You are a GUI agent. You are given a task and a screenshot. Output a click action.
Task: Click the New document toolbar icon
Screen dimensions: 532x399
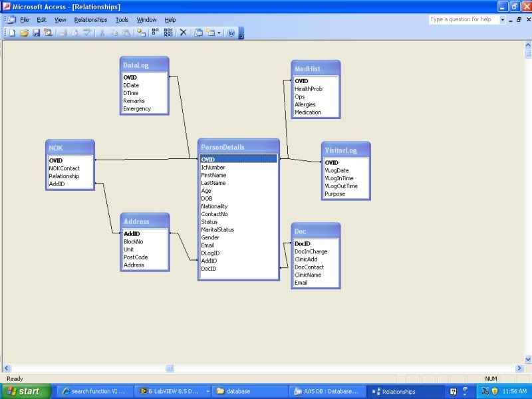coord(13,32)
